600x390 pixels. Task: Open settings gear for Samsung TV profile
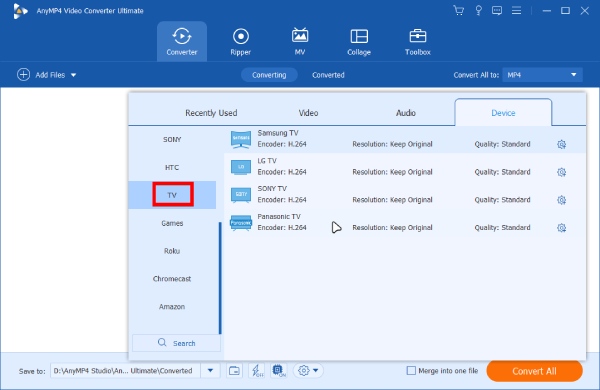561,144
